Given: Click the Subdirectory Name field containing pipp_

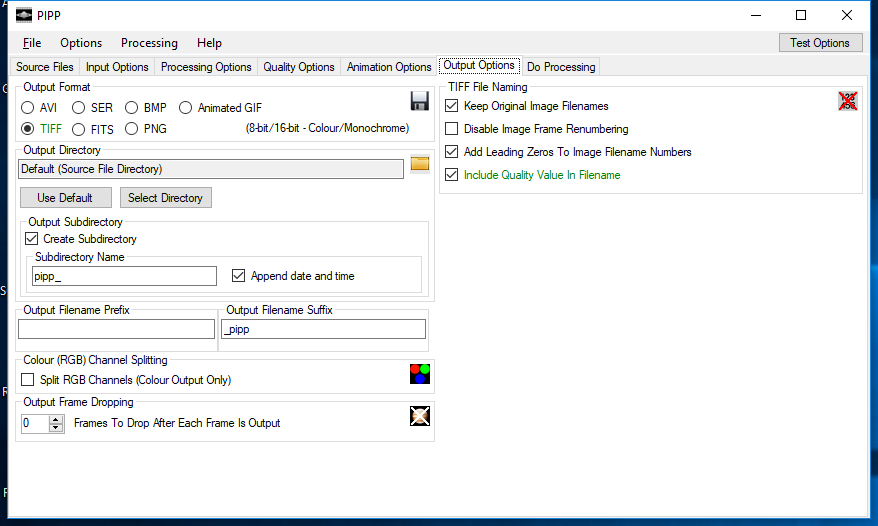Looking at the screenshot, I should 124,276.
